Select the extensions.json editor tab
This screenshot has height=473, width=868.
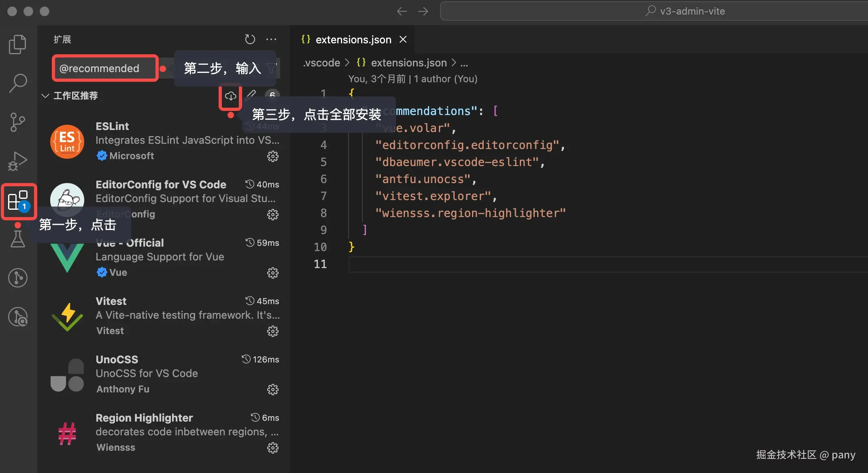(353, 40)
